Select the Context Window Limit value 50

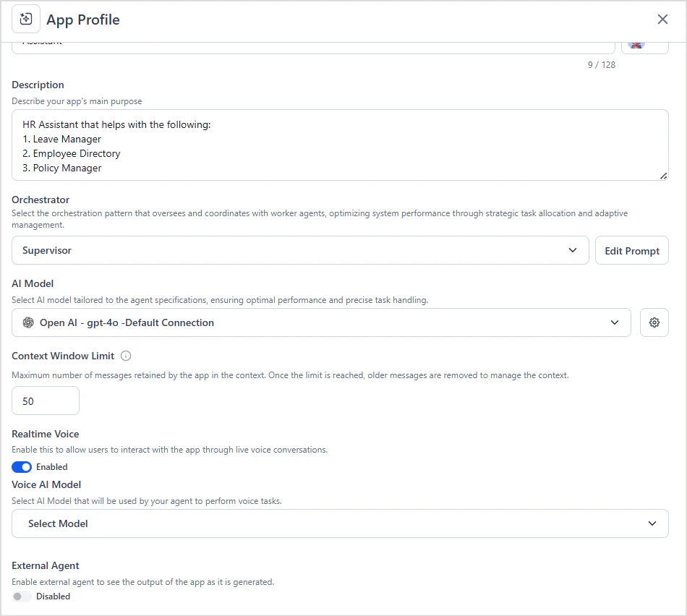coord(45,401)
